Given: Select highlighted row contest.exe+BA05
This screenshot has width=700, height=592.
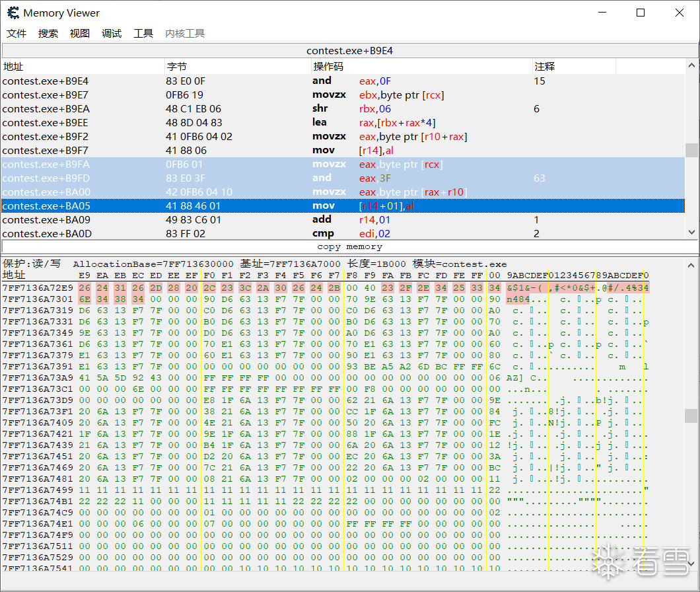Looking at the screenshot, I should tap(343, 205).
